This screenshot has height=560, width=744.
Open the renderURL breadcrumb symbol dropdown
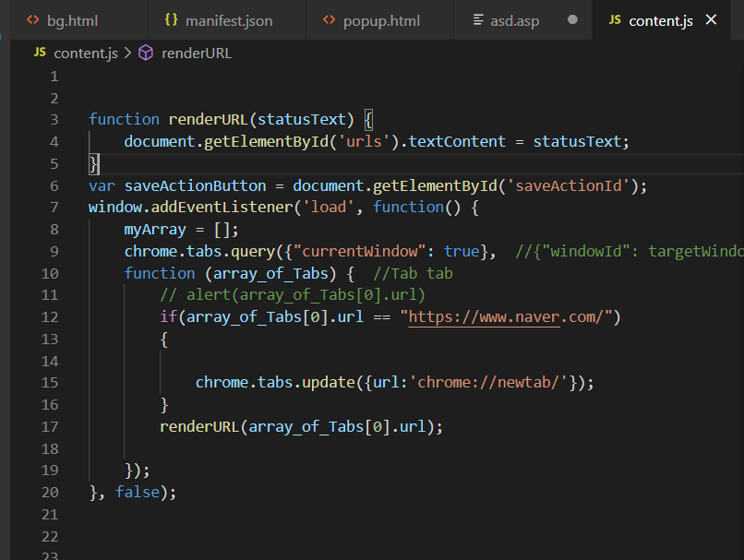point(197,54)
